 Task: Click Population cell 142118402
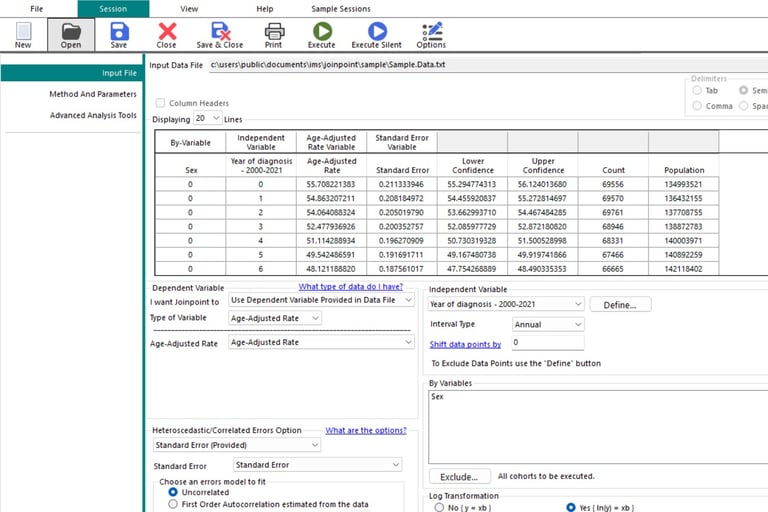(x=684, y=269)
